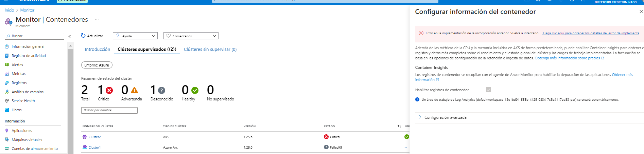Focus the sidebar Buscar search box

pos(34,36)
